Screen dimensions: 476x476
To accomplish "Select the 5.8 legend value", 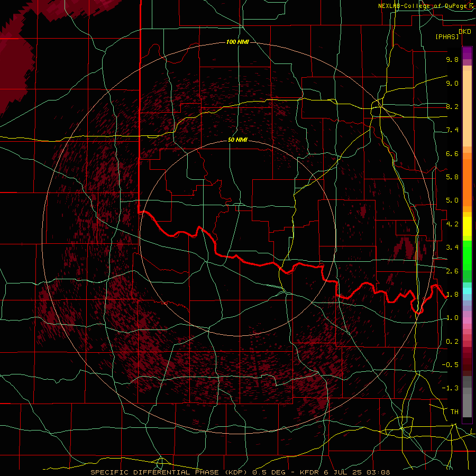I will pos(452,177).
